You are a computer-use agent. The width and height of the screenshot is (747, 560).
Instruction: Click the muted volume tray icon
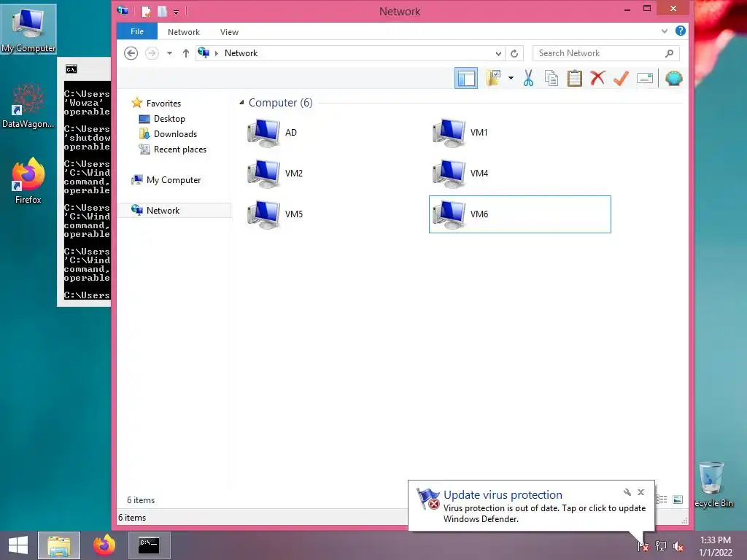tap(678, 546)
